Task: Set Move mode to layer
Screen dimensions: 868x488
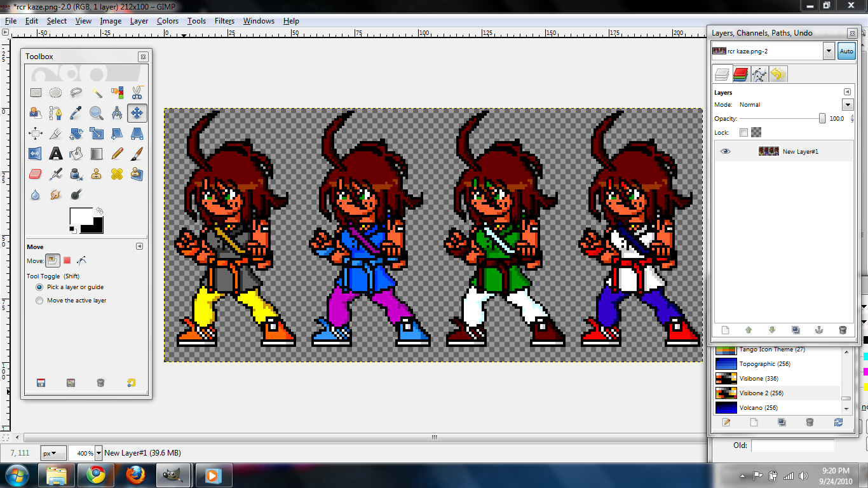Action: (x=53, y=261)
